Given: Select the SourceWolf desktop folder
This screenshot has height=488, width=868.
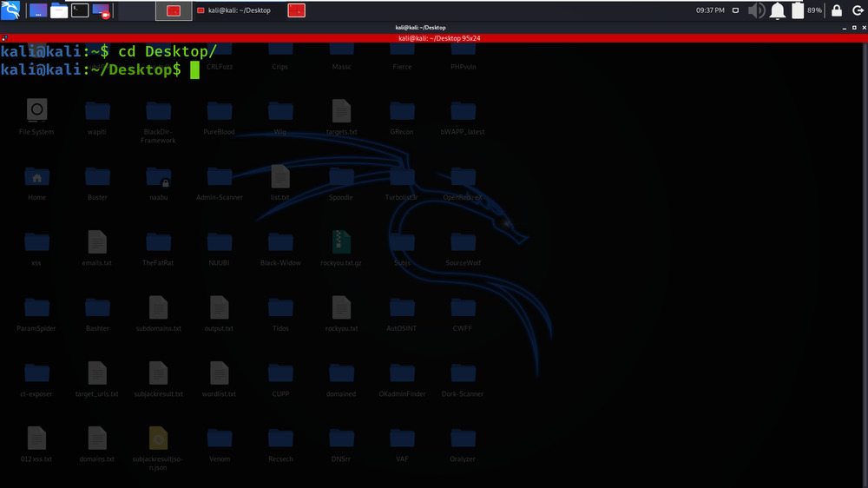Looking at the screenshot, I should [x=463, y=248].
